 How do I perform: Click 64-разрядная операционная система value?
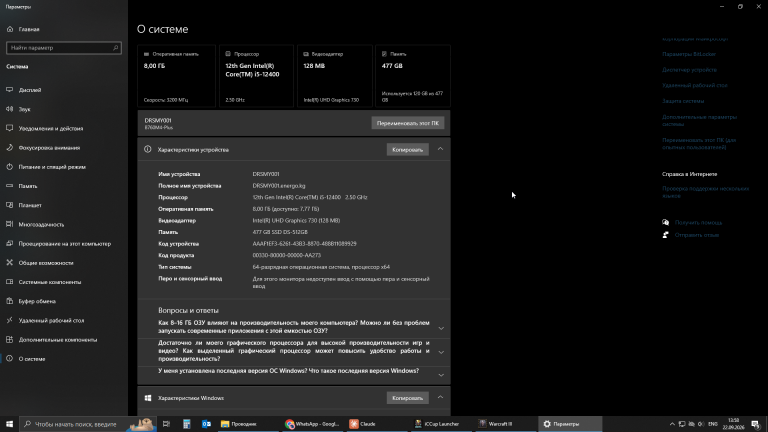pyautogui.click(x=321, y=267)
